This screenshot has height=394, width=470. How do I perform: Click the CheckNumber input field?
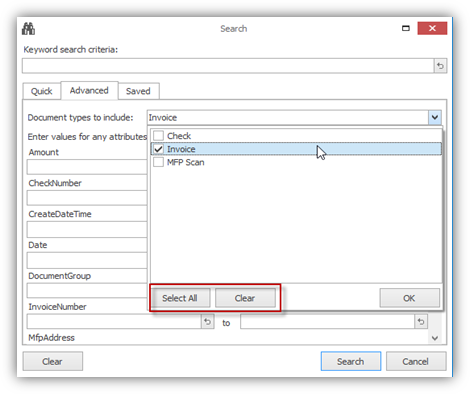click(x=87, y=198)
